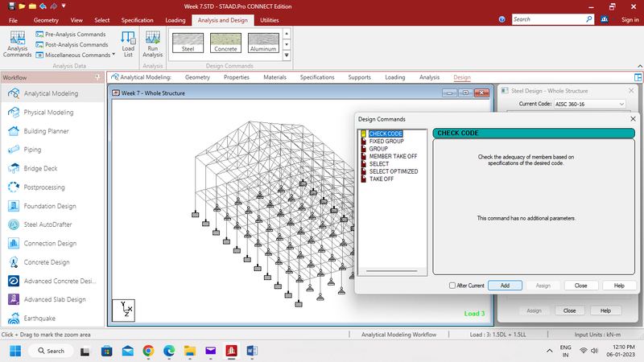The height and width of the screenshot is (362, 644).
Task: Open the Foundation Design workflow
Action: click(50, 206)
